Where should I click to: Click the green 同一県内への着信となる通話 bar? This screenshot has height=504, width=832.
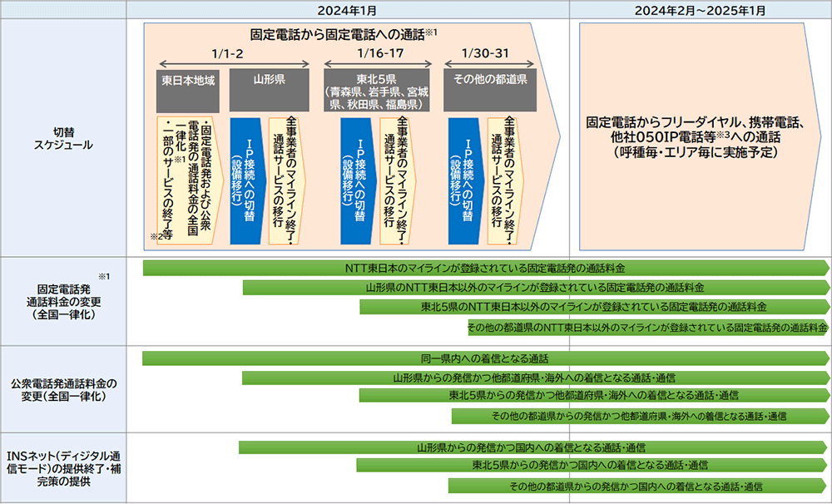click(x=485, y=358)
